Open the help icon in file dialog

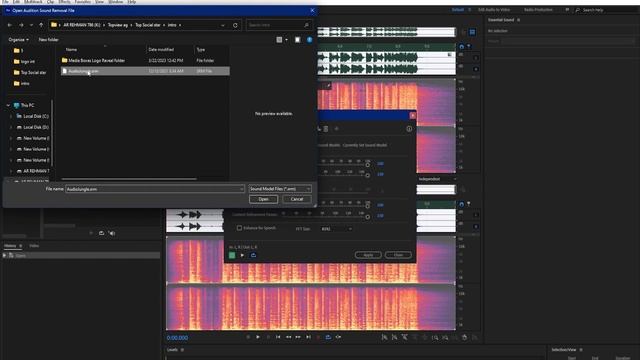coord(309,40)
